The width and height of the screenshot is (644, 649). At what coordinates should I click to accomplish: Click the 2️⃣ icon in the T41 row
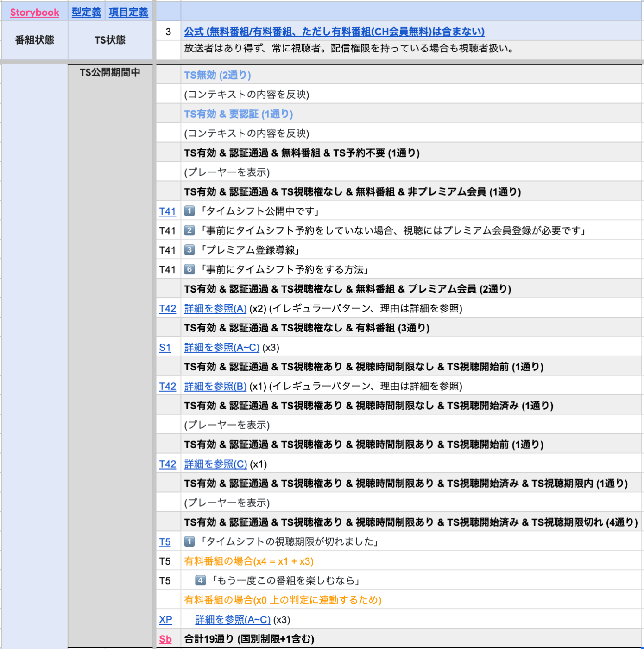coord(190,230)
